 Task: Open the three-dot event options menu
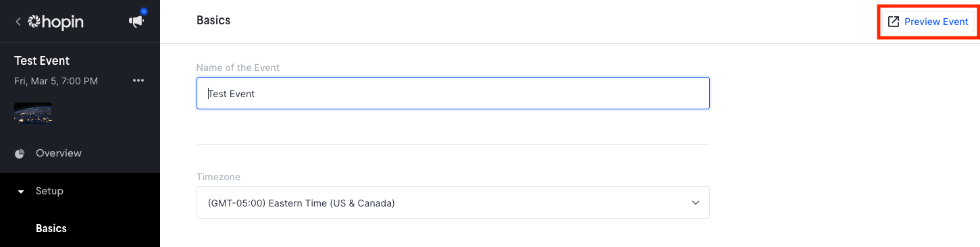point(138,80)
